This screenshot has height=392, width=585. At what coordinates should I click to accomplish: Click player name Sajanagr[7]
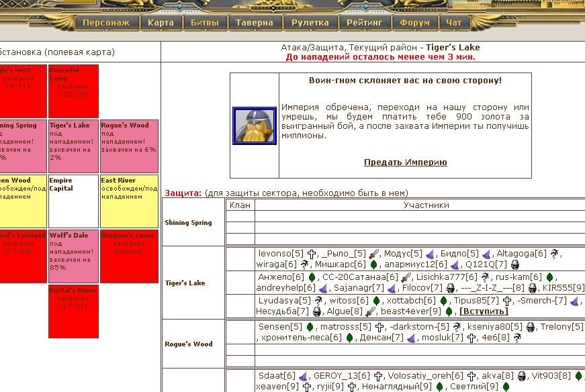tap(359, 288)
